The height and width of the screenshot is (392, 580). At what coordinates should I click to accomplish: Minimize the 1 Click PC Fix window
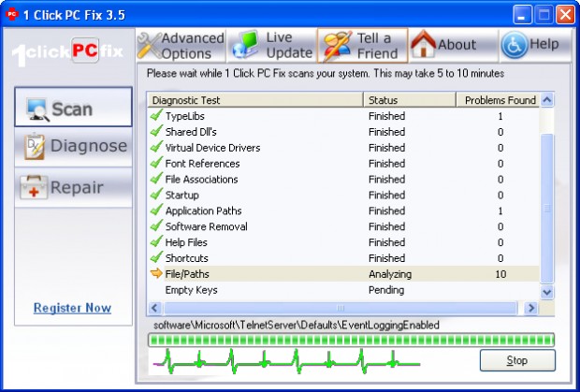(522, 15)
